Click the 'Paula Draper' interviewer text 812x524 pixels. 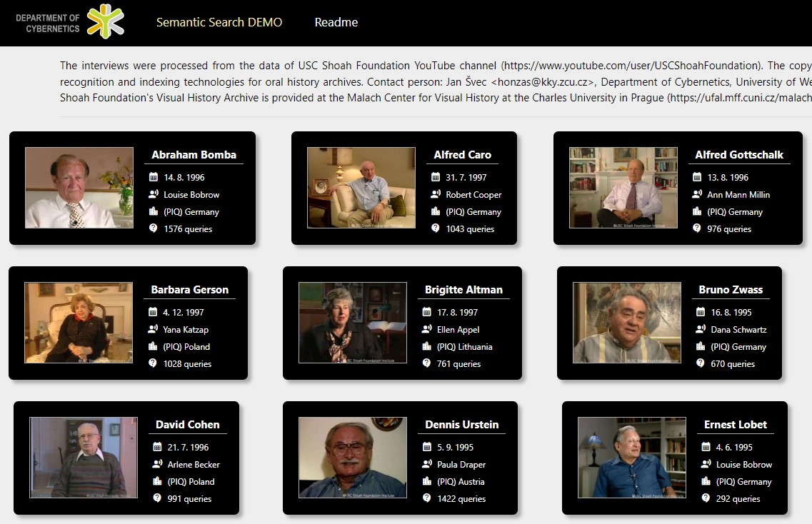coord(461,465)
